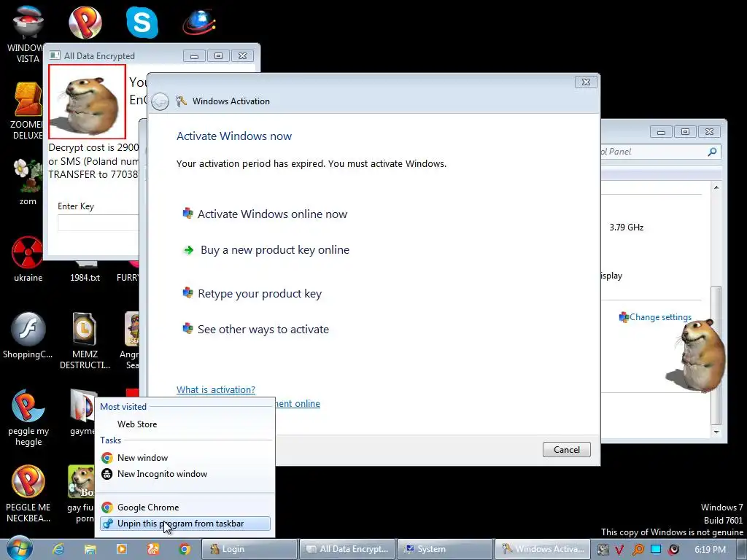
Task: Click the Chrome icon on the taskbar
Action: coord(185,549)
